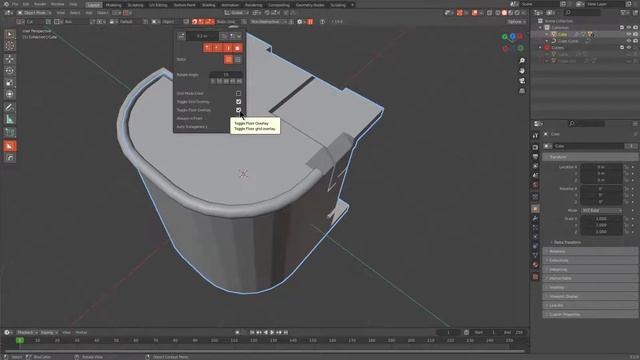Jump to the timeline start frame
This screenshot has height=360, width=640.
(x=252, y=332)
